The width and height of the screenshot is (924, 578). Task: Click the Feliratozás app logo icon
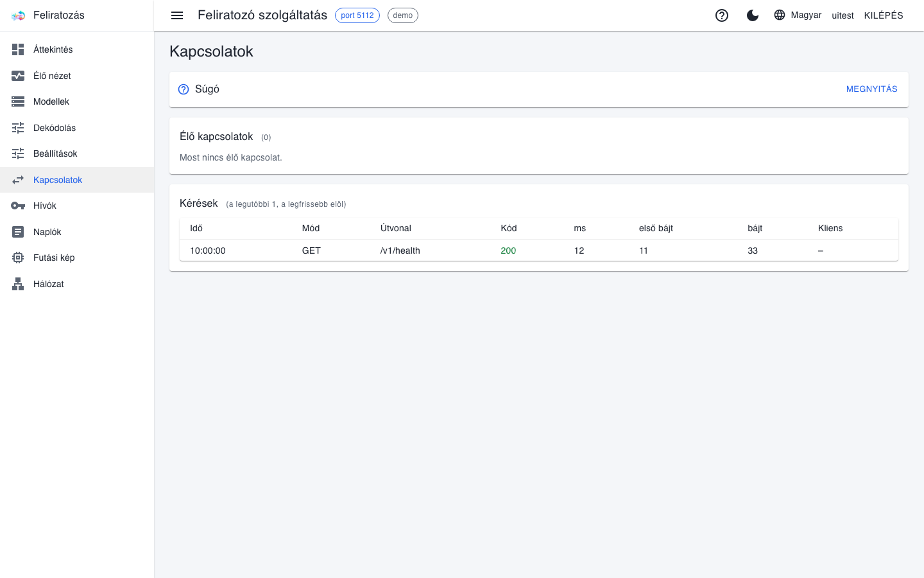coord(18,15)
